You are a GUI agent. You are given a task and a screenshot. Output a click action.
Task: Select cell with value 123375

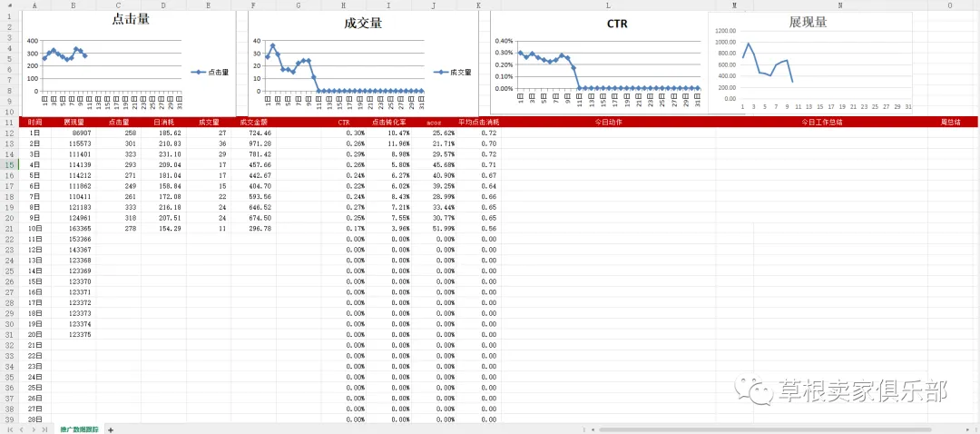coord(73,334)
